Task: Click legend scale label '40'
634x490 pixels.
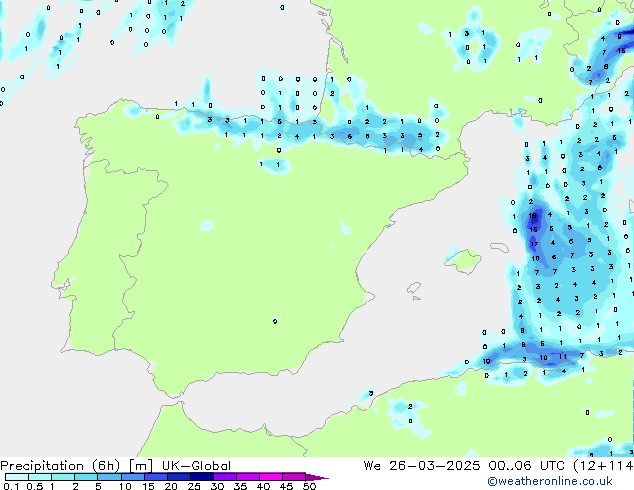Action: (x=263, y=486)
